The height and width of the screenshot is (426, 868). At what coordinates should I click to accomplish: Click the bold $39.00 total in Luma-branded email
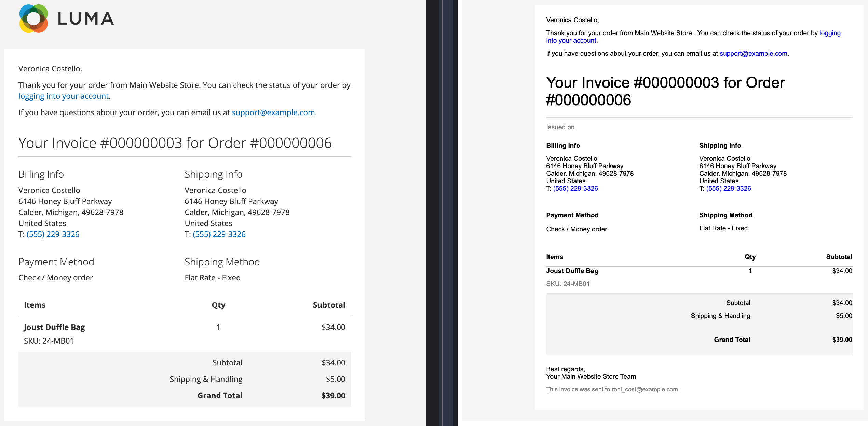[x=333, y=396]
